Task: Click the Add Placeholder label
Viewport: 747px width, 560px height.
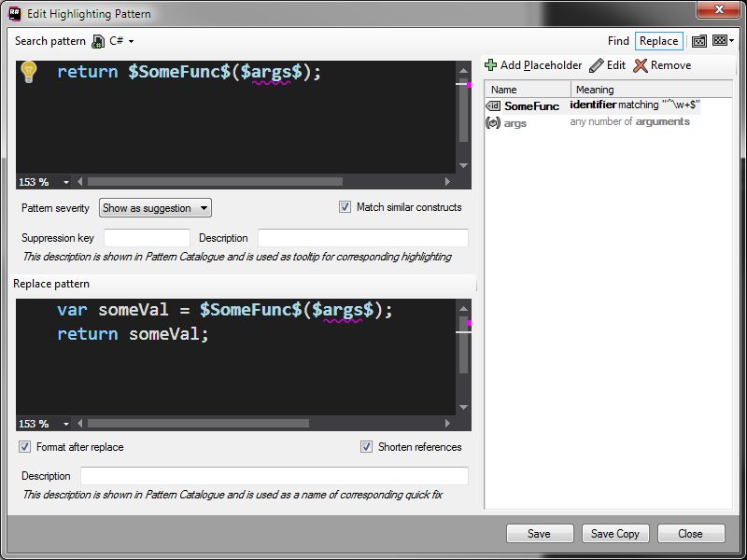Action: pyautogui.click(x=541, y=65)
